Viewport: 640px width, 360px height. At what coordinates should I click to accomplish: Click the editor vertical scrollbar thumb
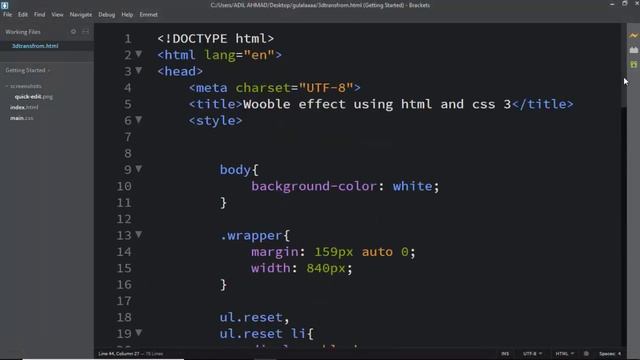tap(623, 65)
